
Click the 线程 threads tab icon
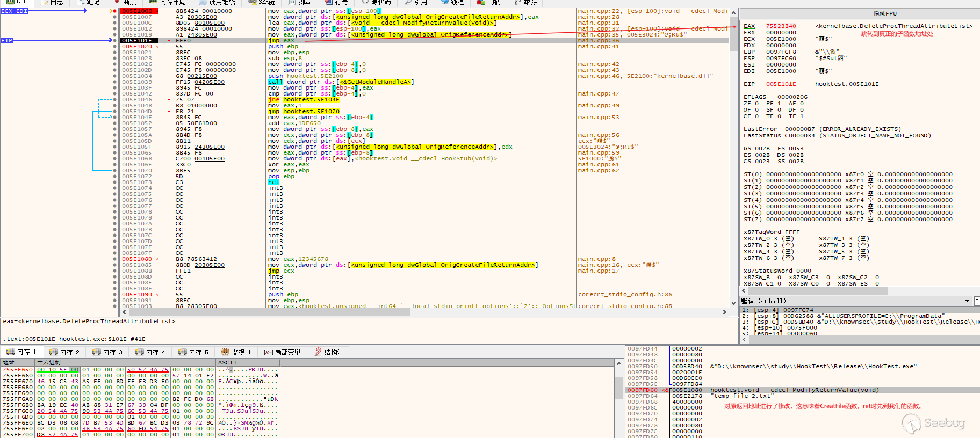pos(444,3)
